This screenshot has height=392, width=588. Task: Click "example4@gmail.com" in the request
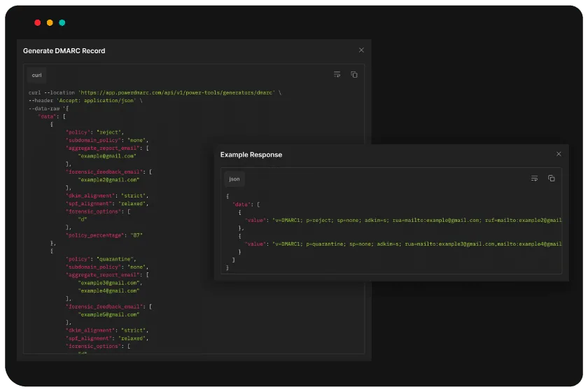click(x=108, y=290)
